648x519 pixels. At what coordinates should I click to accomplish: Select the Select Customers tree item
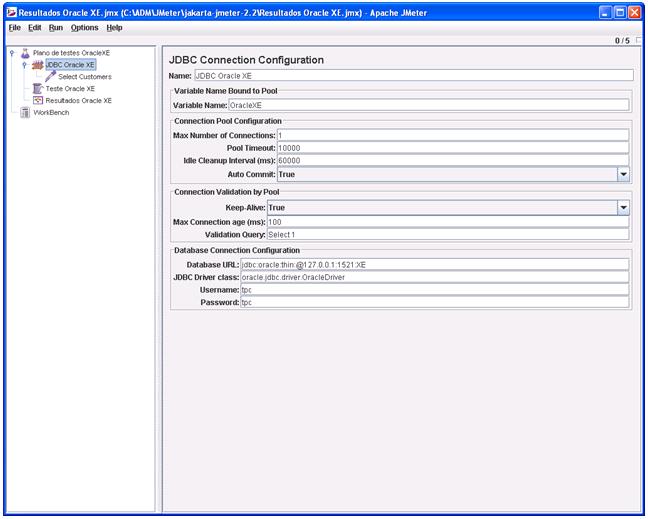(85, 77)
